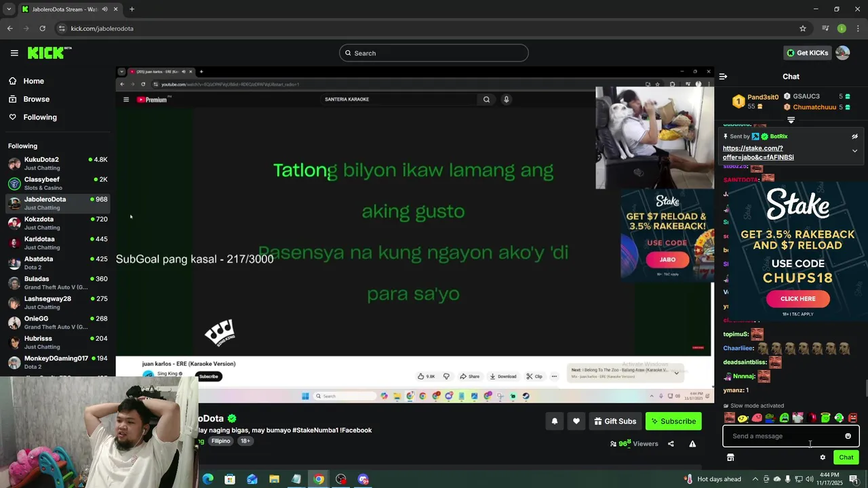Viewport: 868px width, 488px height.
Task: Open Classybeef channel from following list
Action: click(58, 183)
